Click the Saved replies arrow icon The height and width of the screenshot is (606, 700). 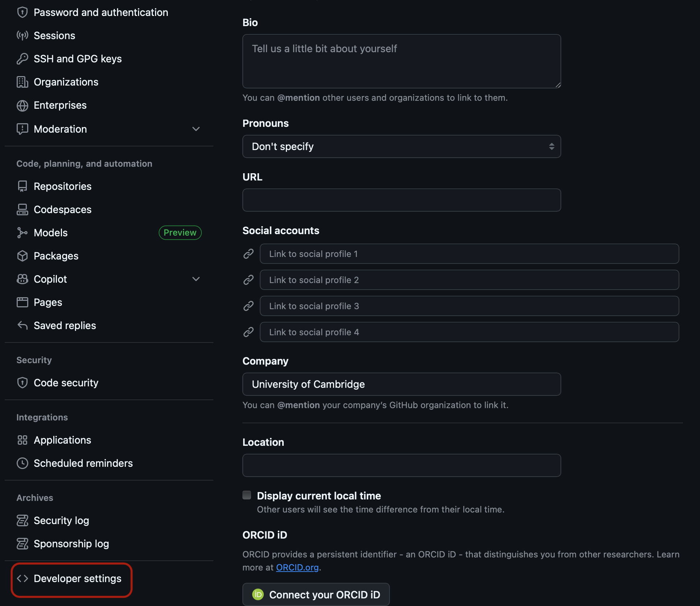point(22,325)
